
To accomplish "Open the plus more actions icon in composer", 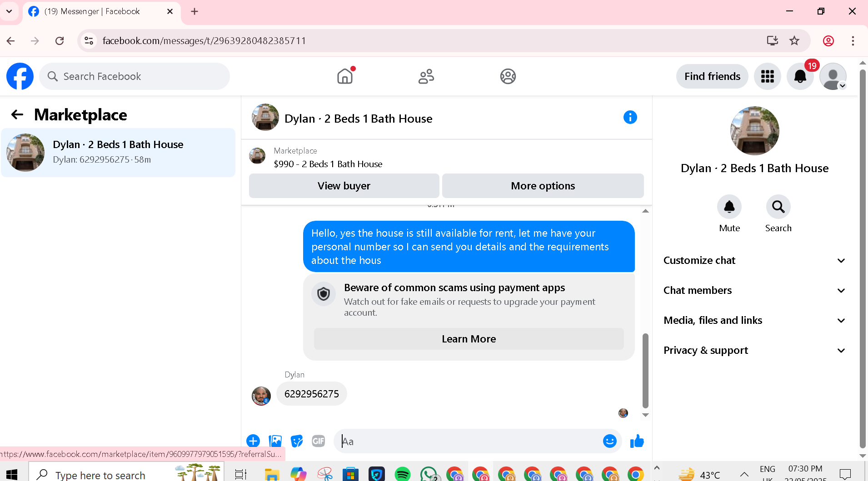I will coord(253,441).
